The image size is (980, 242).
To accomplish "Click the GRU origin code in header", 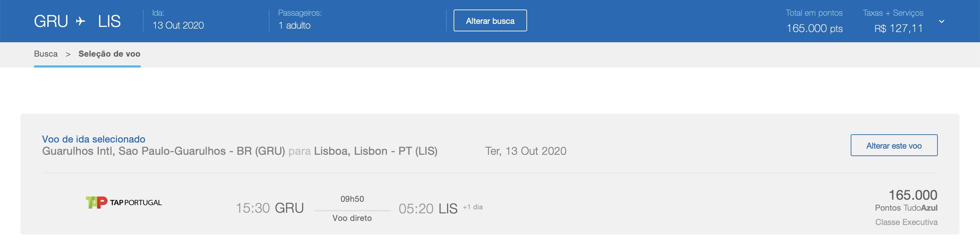I will 51,21.
